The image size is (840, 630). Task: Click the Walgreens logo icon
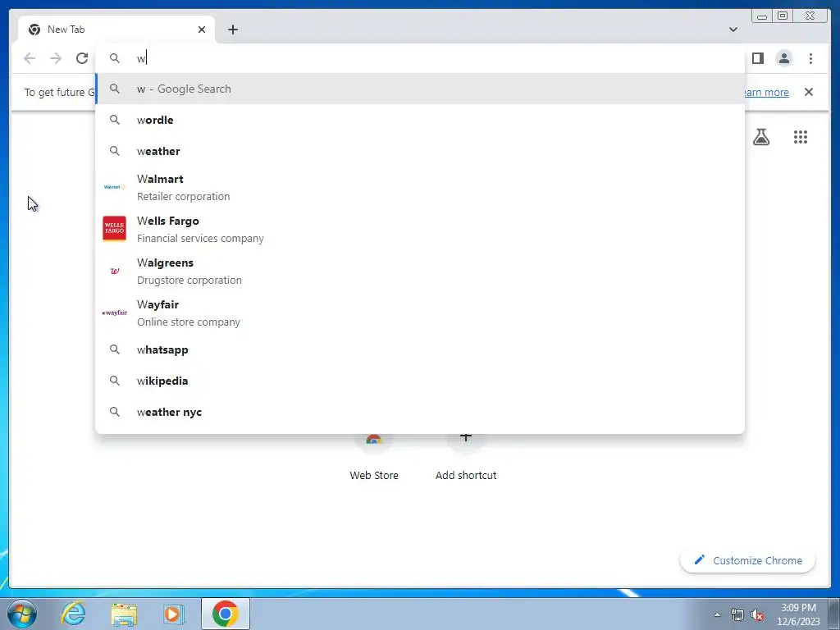point(115,271)
